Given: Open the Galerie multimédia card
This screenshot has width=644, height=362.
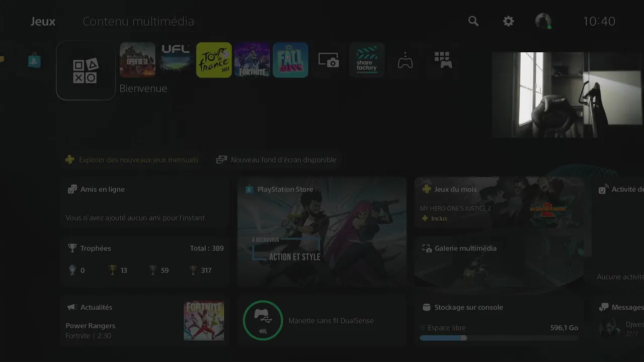Looking at the screenshot, I should point(499,260).
